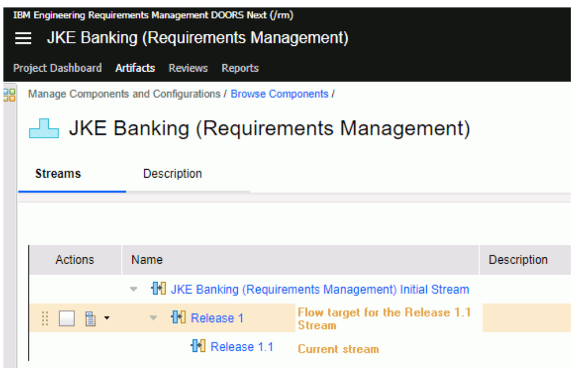Click the Name column header
This screenshot has height=392, width=581.
pos(147,260)
